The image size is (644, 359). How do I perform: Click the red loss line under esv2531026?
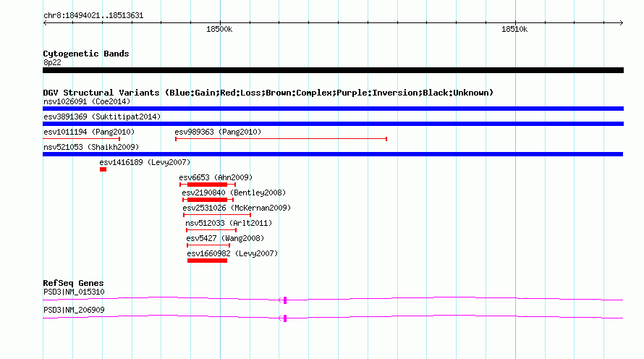tap(217, 215)
